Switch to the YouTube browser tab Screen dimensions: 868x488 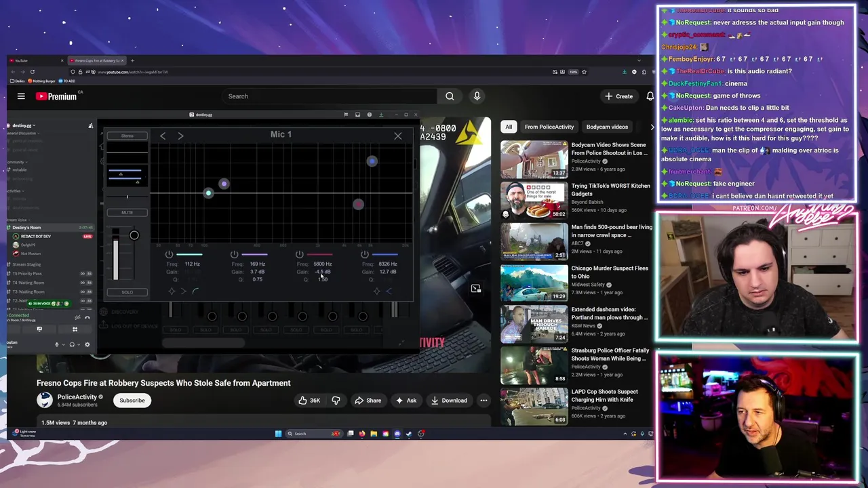[36, 61]
